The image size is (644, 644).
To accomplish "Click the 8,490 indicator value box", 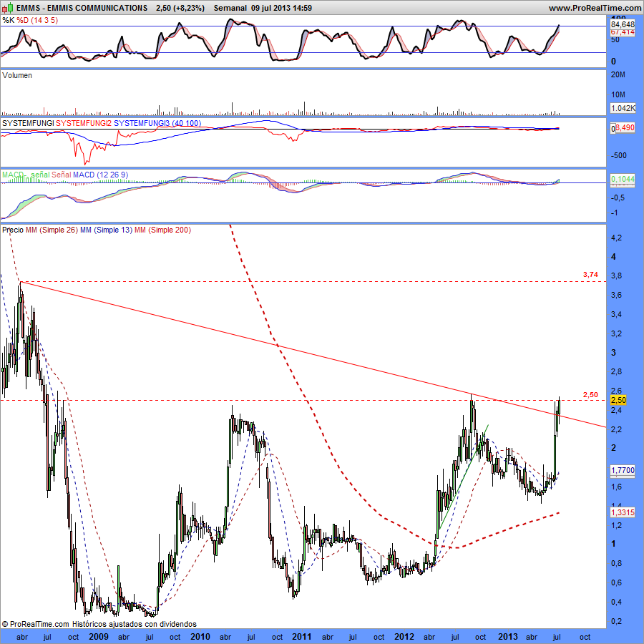I will [x=625, y=128].
